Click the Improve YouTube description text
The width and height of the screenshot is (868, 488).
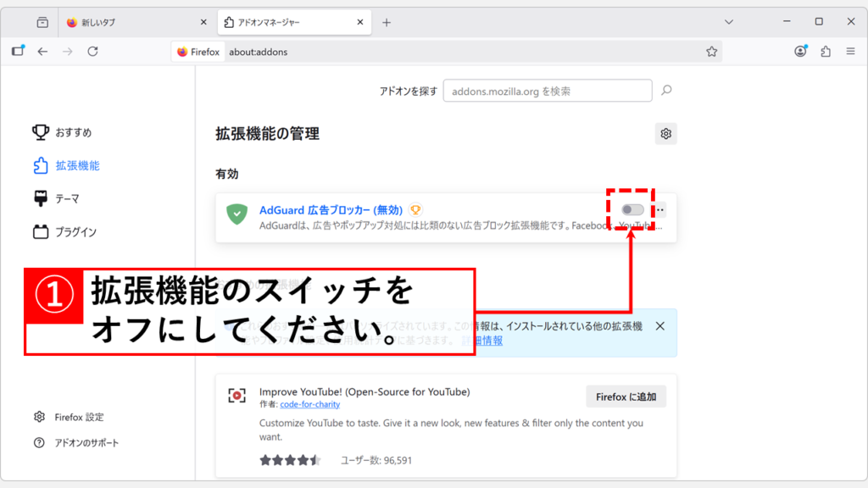coord(451,430)
